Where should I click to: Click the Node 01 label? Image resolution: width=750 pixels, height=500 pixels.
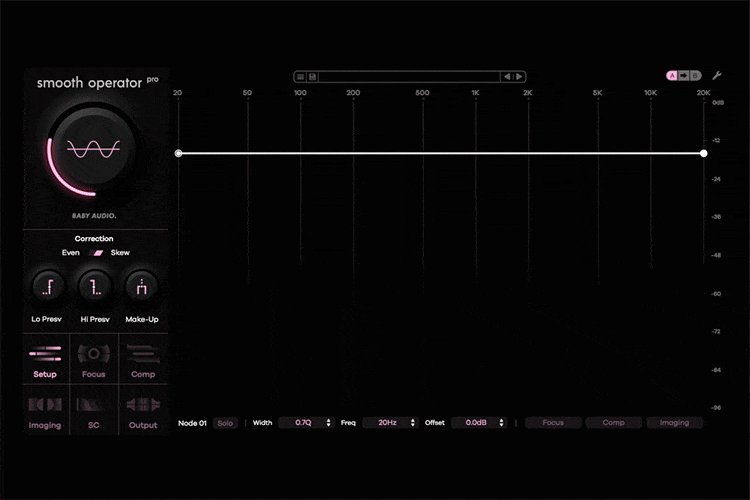point(192,423)
